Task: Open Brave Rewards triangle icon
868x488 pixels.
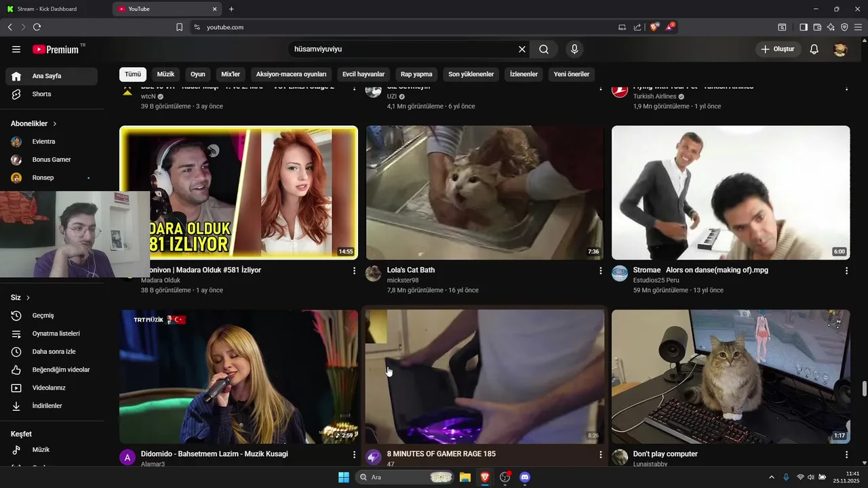Action: [x=670, y=27]
